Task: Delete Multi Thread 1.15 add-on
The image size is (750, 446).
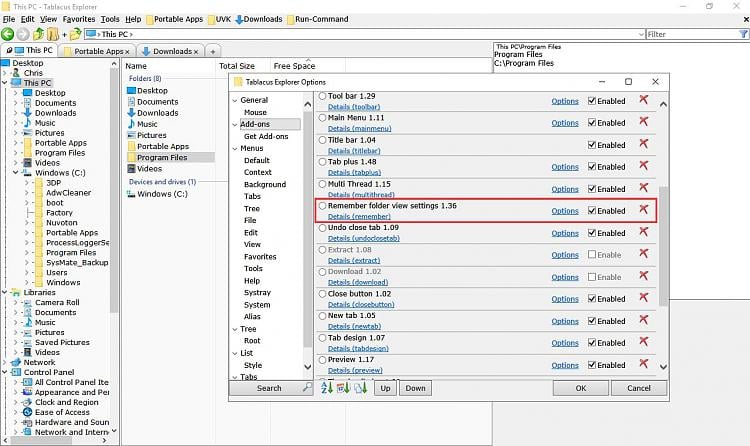Action: (644, 188)
